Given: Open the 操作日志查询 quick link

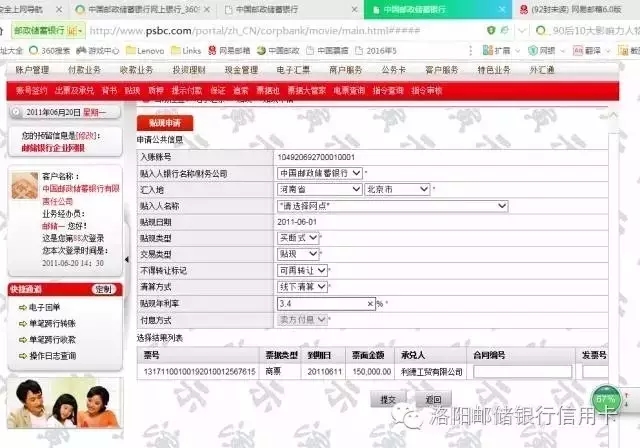Looking at the screenshot, I should coord(52,356).
